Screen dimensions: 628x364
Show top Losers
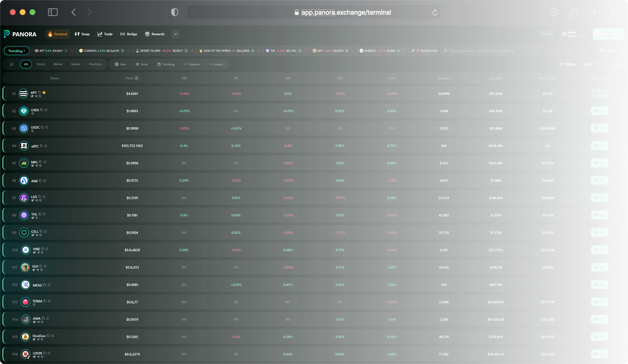pyautogui.click(x=216, y=64)
